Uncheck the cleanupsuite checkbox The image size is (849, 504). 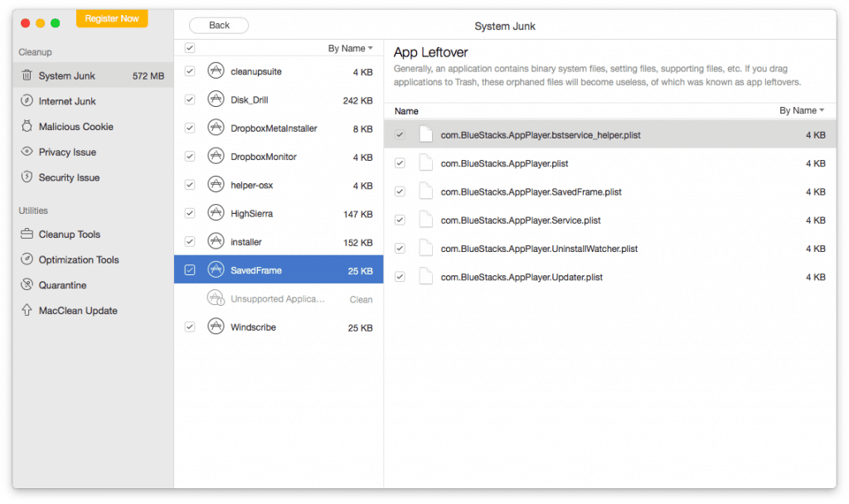190,71
